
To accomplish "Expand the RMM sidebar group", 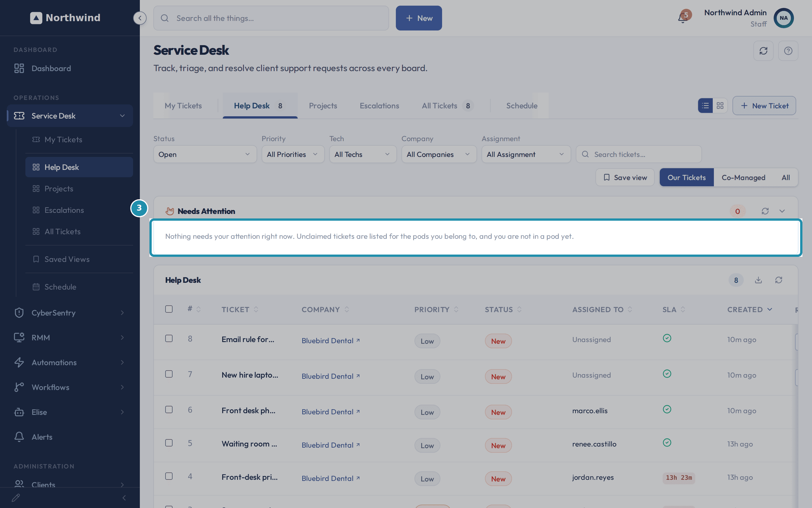I will tap(122, 337).
